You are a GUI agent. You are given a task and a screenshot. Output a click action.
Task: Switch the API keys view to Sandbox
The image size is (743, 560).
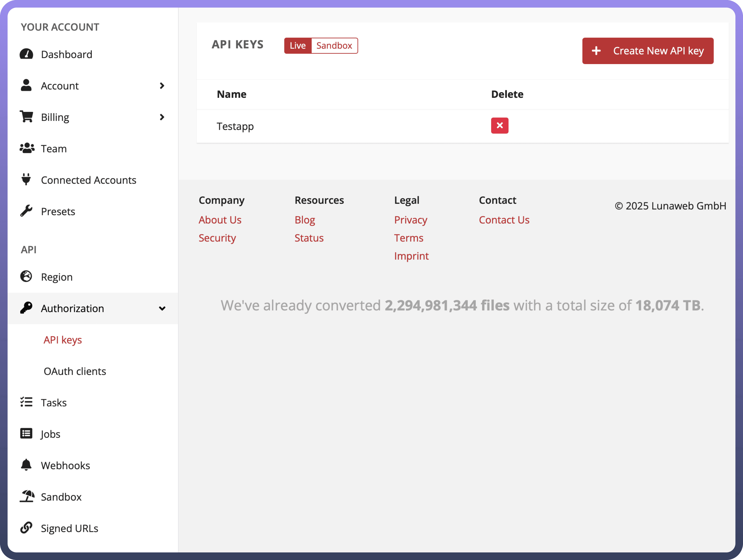coord(334,46)
